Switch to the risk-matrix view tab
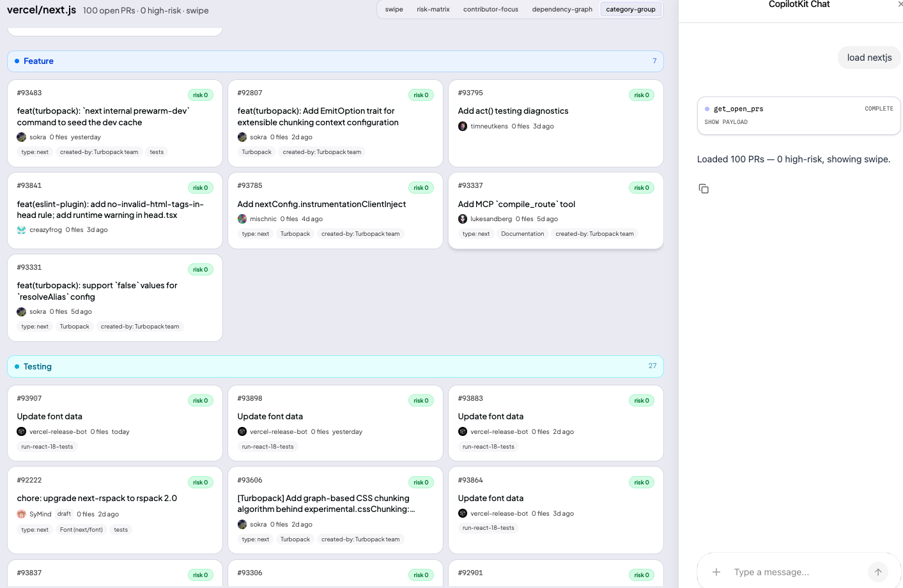 433,10
